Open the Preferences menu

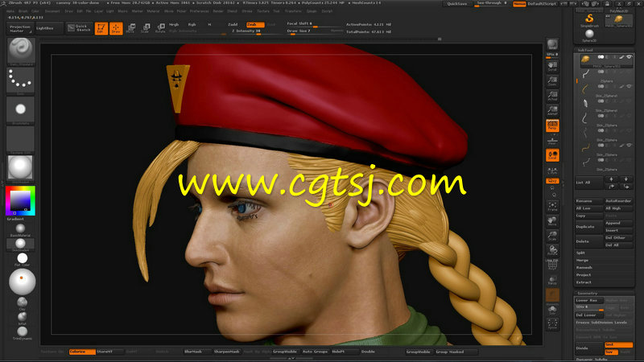199,11
